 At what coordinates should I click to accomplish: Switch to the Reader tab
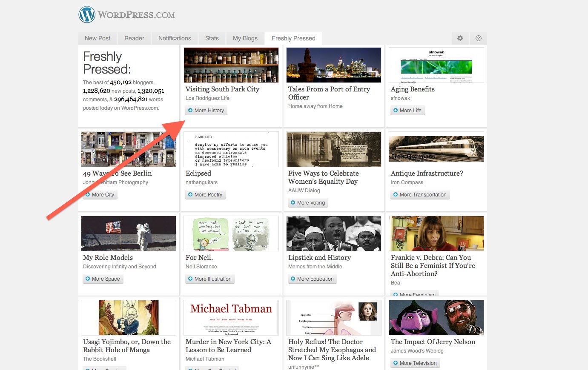[x=134, y=38]
